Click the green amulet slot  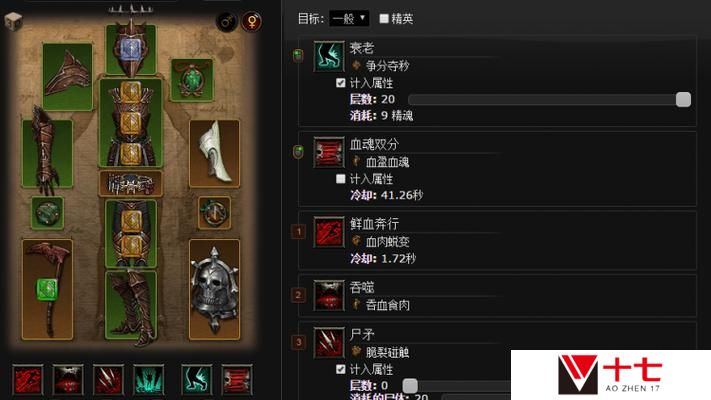point(192,80)
